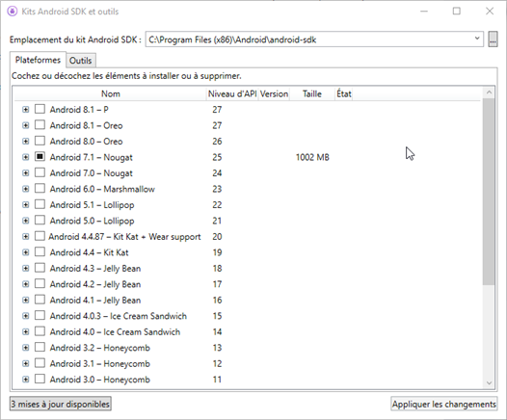Click the scrollbar down arrow

pyautogui.click(x=489, y=383)
